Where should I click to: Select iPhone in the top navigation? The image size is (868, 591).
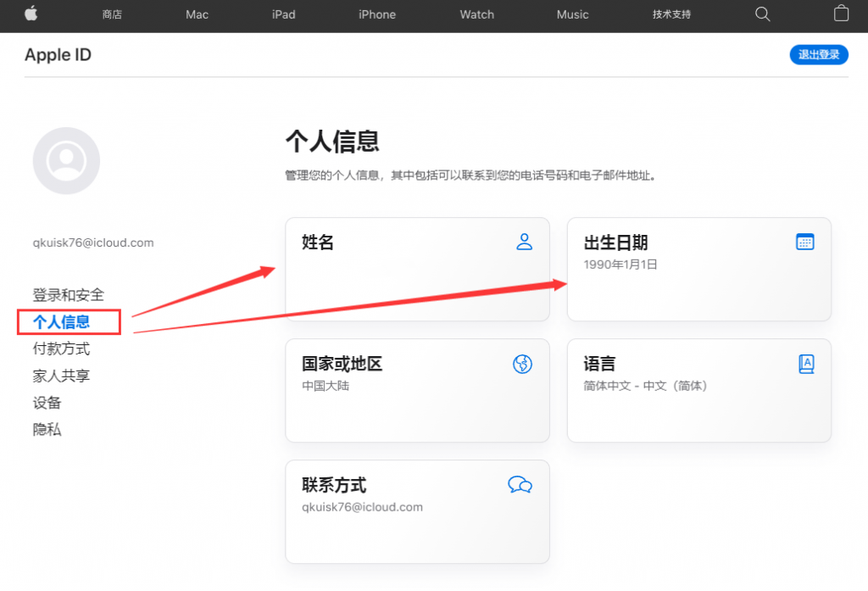coord(377,14)
